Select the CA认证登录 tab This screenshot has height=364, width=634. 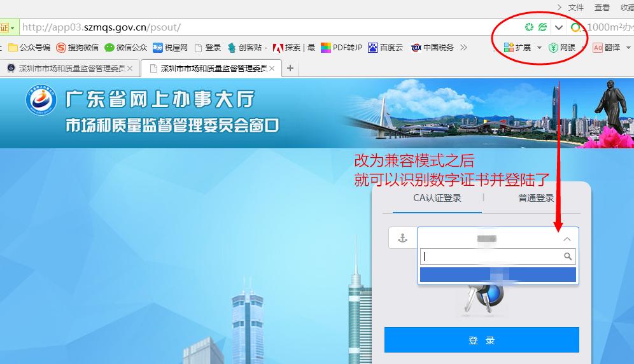(x=437, y=198)
